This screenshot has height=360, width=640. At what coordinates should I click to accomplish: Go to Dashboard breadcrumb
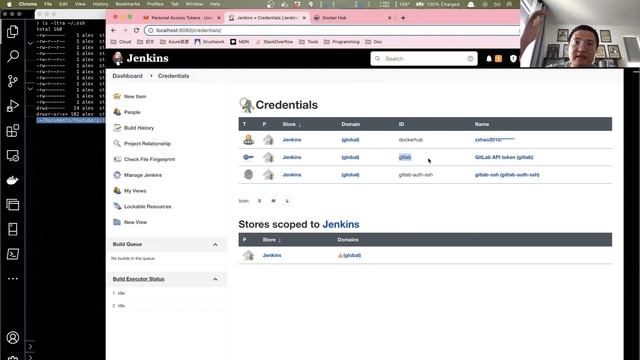(127, 76)
